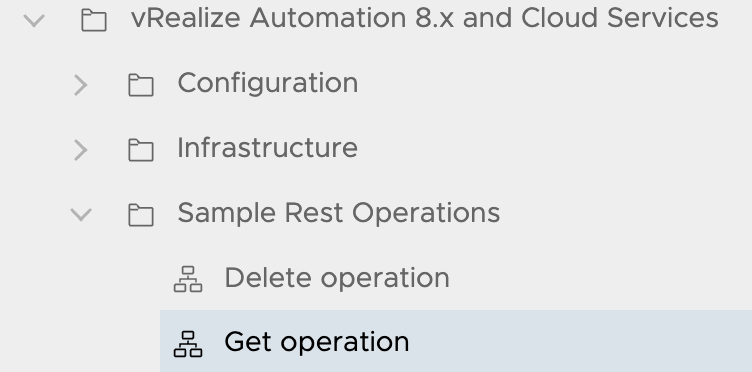Click the workflow icon beside Delete operation
The image size is (752, 372).
point(188,279)
